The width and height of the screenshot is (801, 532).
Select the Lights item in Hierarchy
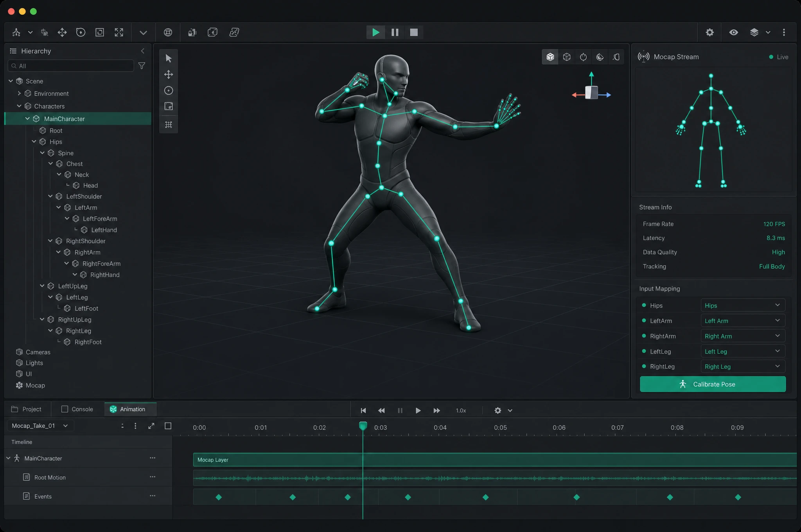pyautogui.click(x=34, y=363)
